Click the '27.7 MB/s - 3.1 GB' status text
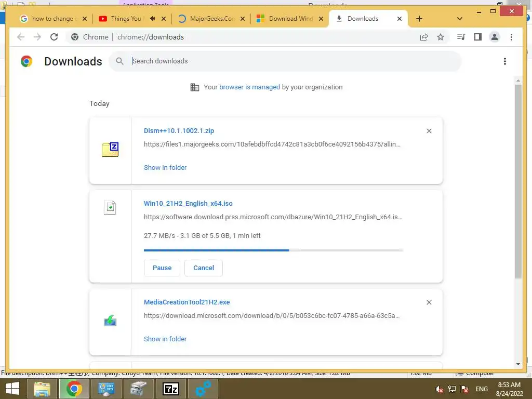 tap(202, 236)
